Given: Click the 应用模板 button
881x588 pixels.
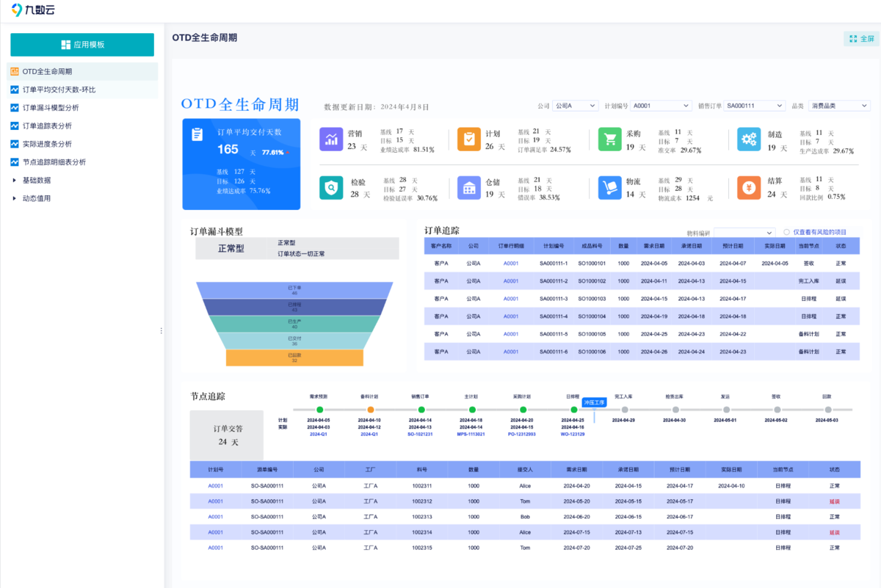Looking at the screenshot, I should pyautogui.click(x=82, y=45).
